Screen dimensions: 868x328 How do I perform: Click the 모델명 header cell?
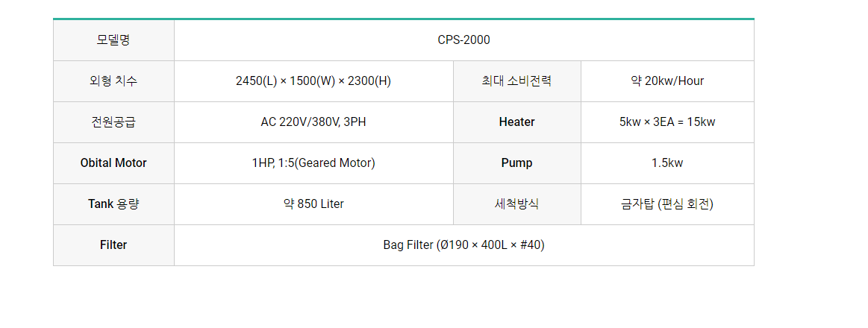(113, 40)
